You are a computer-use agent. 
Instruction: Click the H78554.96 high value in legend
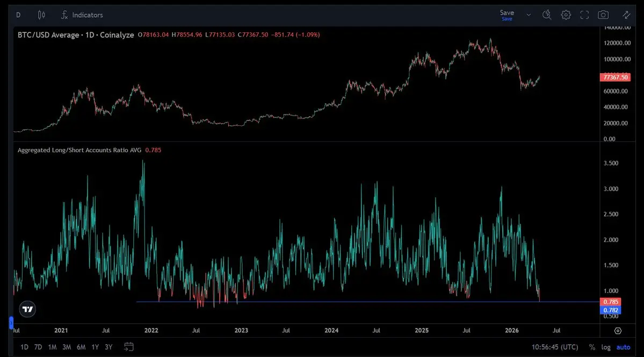[187, 35]
